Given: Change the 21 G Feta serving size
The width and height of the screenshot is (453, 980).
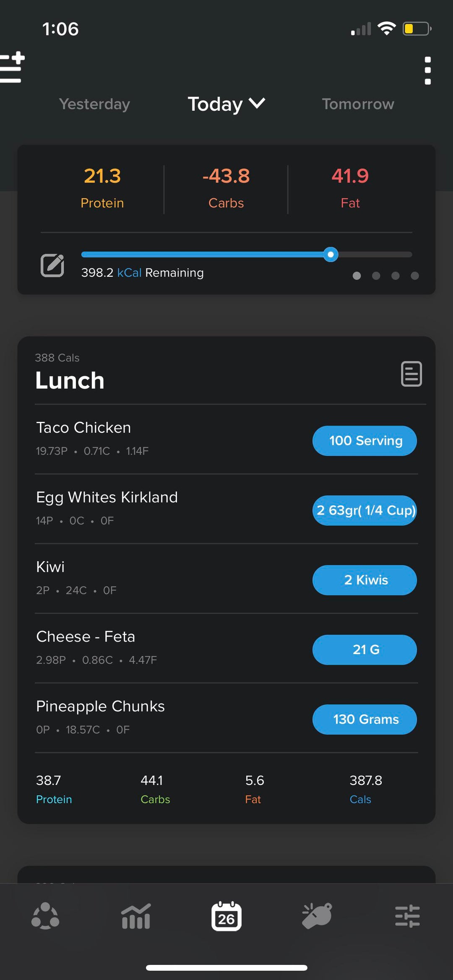Looking at the screenshot, I should (x=364, y=650).
